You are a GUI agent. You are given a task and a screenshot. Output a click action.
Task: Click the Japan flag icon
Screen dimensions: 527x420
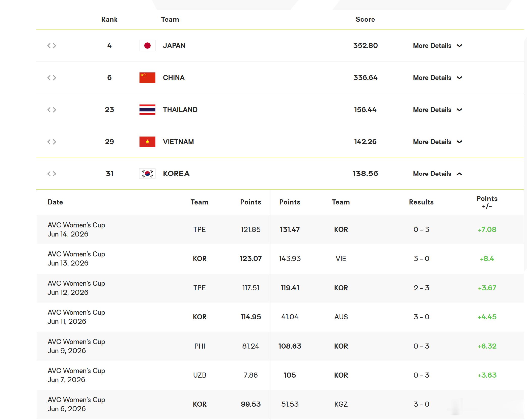pos(147,45)
